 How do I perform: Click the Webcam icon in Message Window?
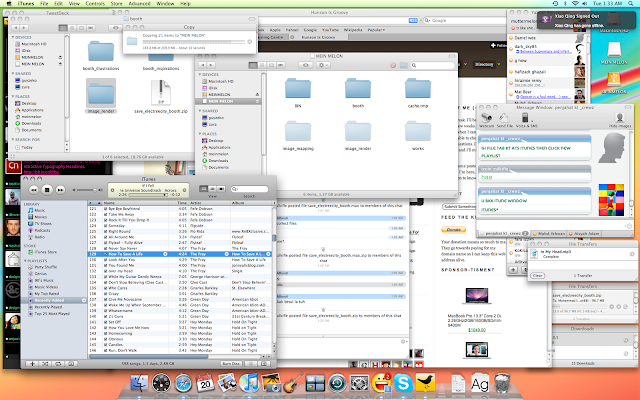click(x=486, y=120)
